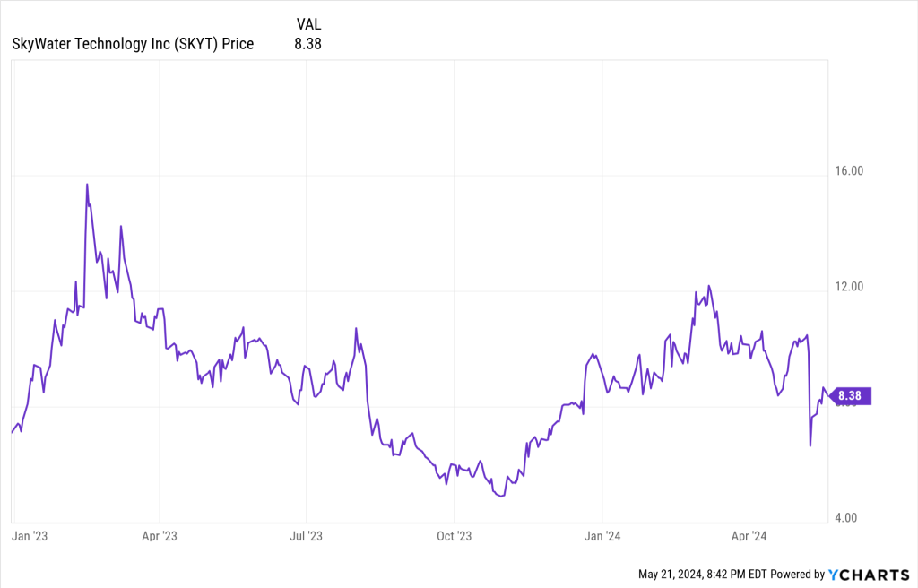Click the VAL column header
The image size is (918, 588).
pyautogui.click(x=307, y=24)
